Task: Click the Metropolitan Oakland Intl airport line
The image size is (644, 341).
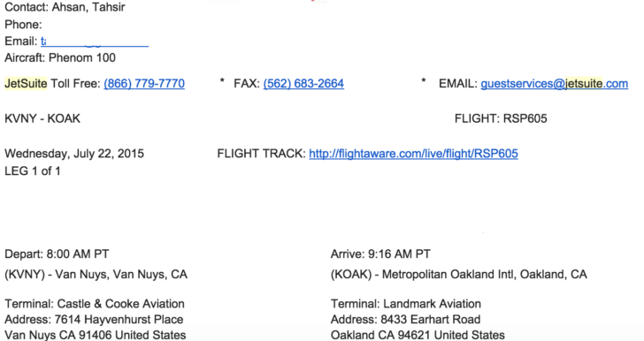Action: click(459, 275)
